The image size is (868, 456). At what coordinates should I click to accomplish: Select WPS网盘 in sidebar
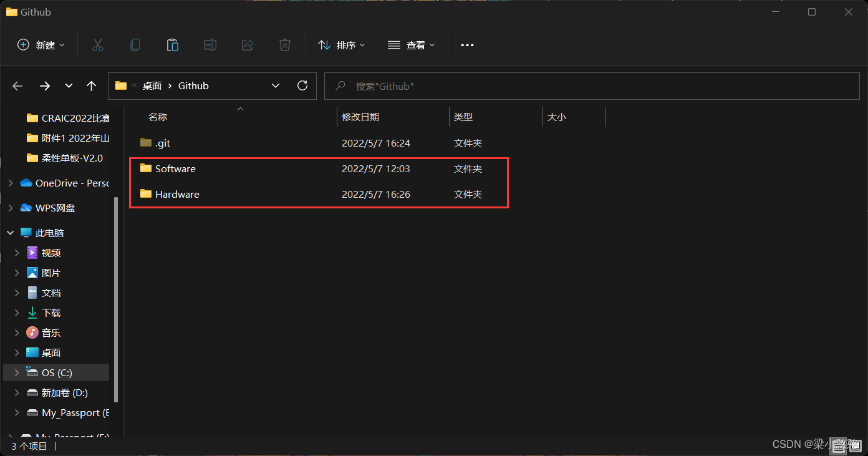[x=47, y=208]
